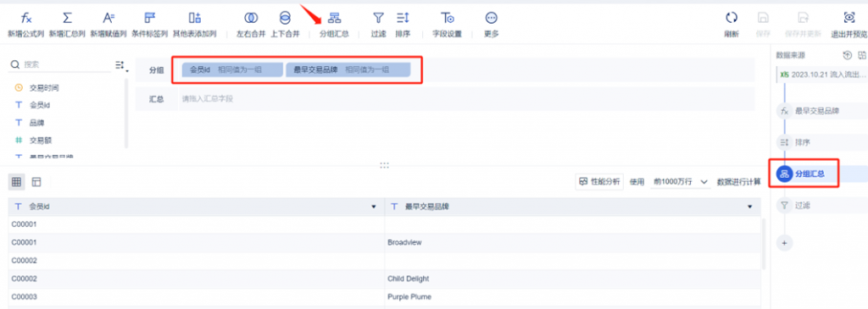Click the history icon beside 数据来源
868x309 pixels.
tap(847, 55)
